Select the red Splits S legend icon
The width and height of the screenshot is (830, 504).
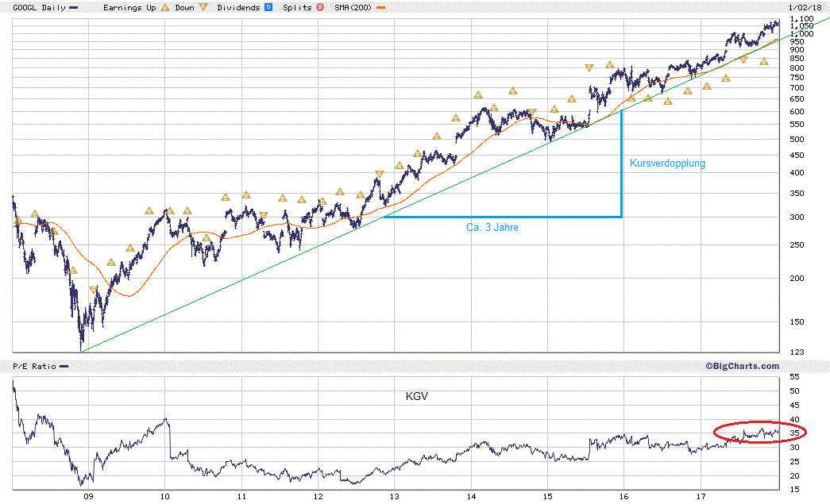coord(320,7)
